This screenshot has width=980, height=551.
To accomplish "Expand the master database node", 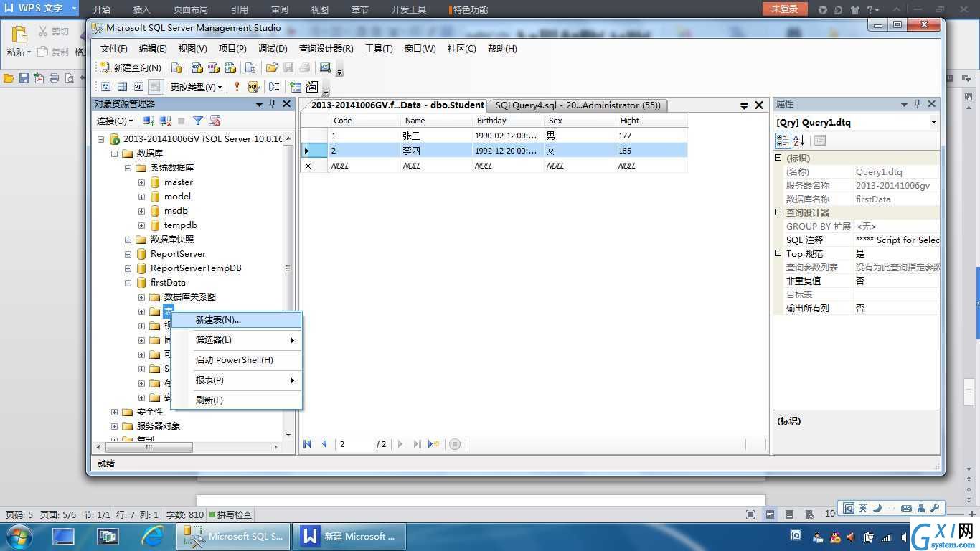I will coord(141,182).
